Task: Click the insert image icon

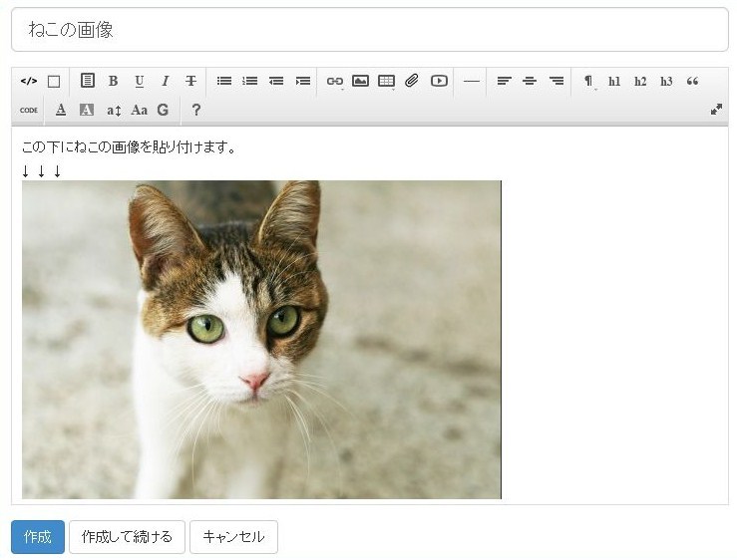Action: (360, 82)
